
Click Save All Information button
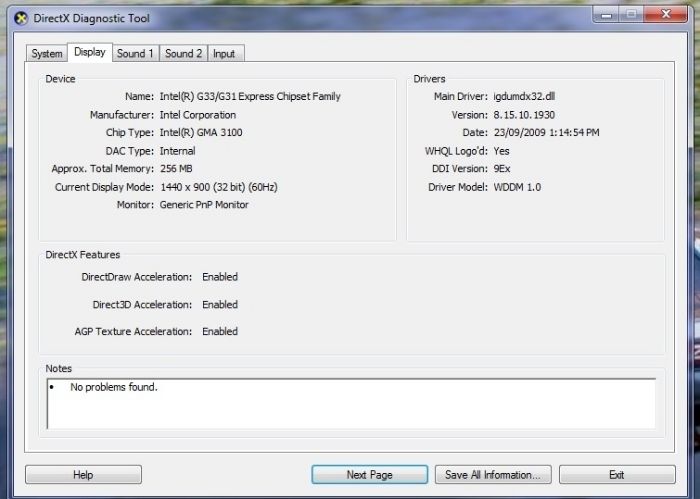tap(493, 474)
